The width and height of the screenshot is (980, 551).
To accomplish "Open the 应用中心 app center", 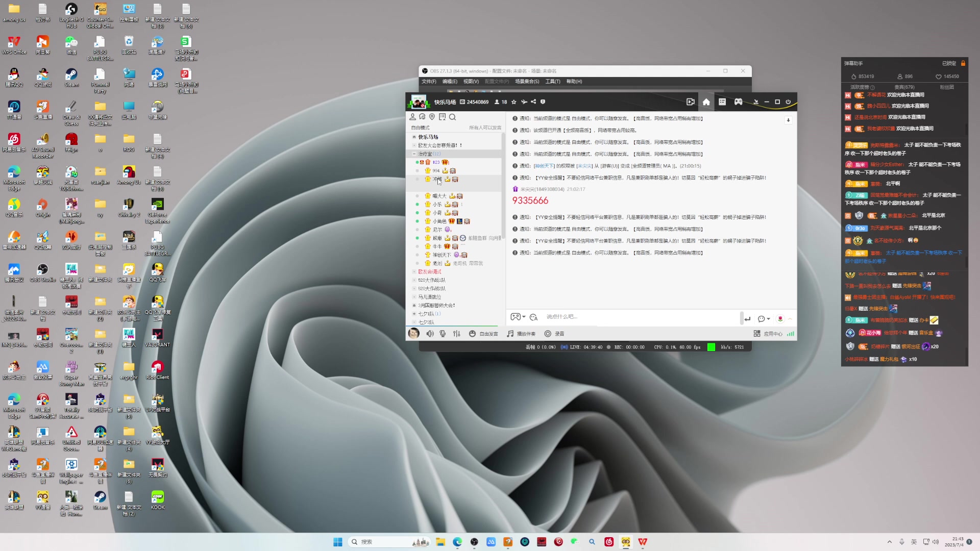I will (768, 334).
